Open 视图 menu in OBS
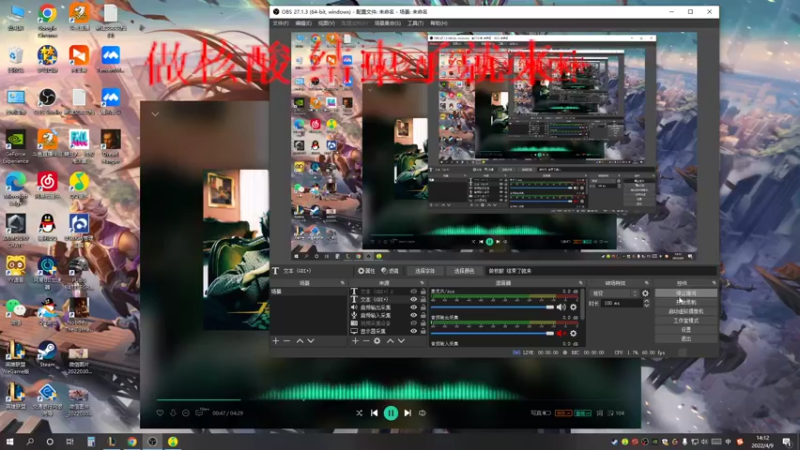 tap(326, 23)
